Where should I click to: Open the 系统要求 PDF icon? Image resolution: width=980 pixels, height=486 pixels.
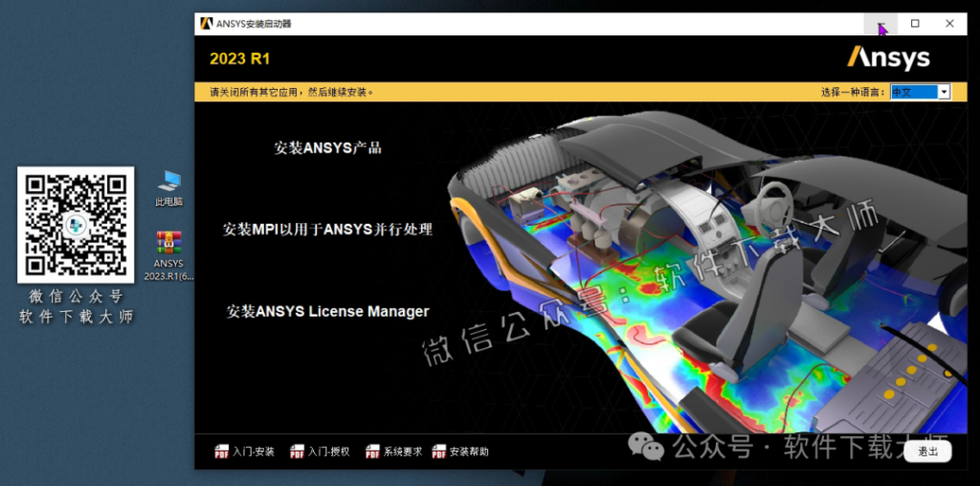click(x=372, y=452)
